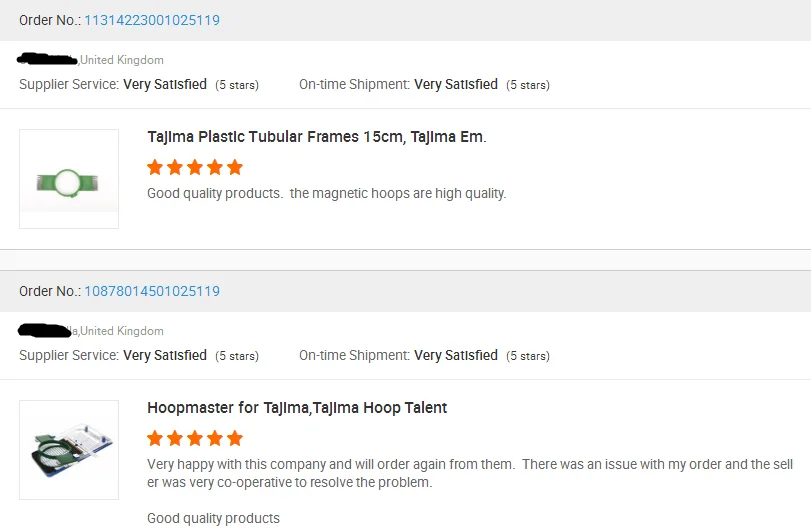Image resolution: width=811 pixels, height=528 pixels.
Task: Open order number 11314223001025119 link
Action: click(152, 20)
